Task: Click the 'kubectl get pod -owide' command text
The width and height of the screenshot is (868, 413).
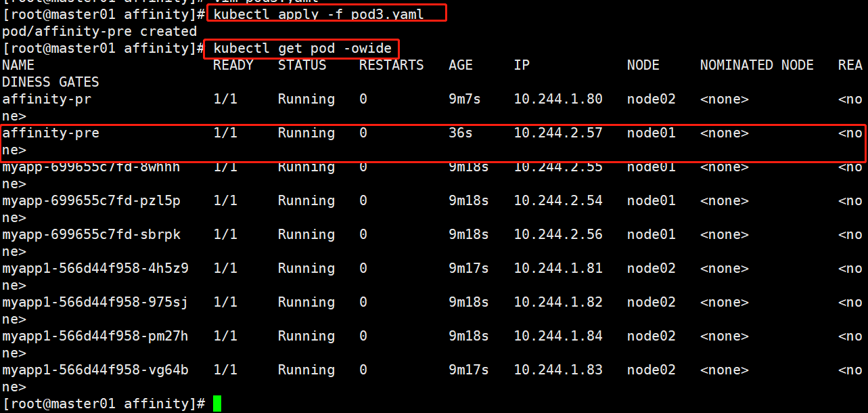Action: coord(302,48)
